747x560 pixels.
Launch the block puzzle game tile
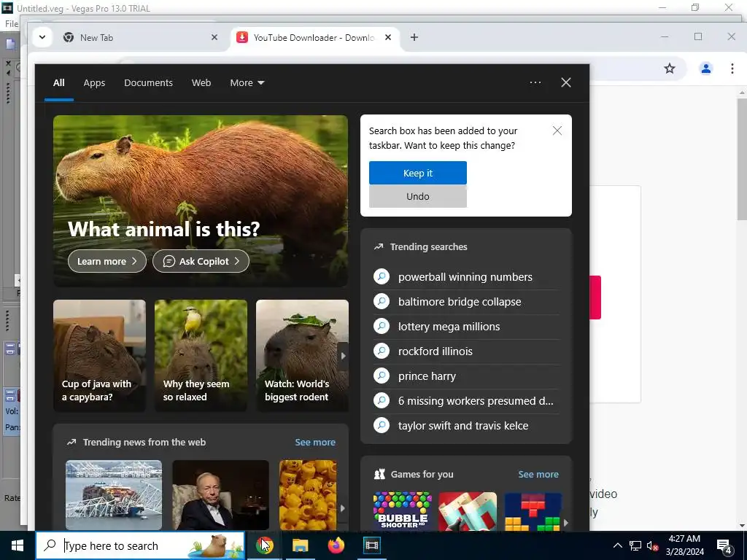(x=533, y=511)
